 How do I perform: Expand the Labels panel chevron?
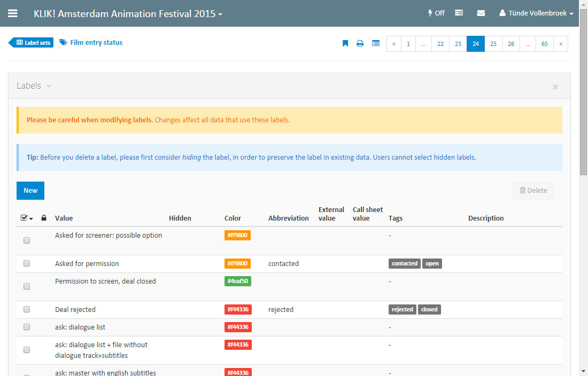49,86
